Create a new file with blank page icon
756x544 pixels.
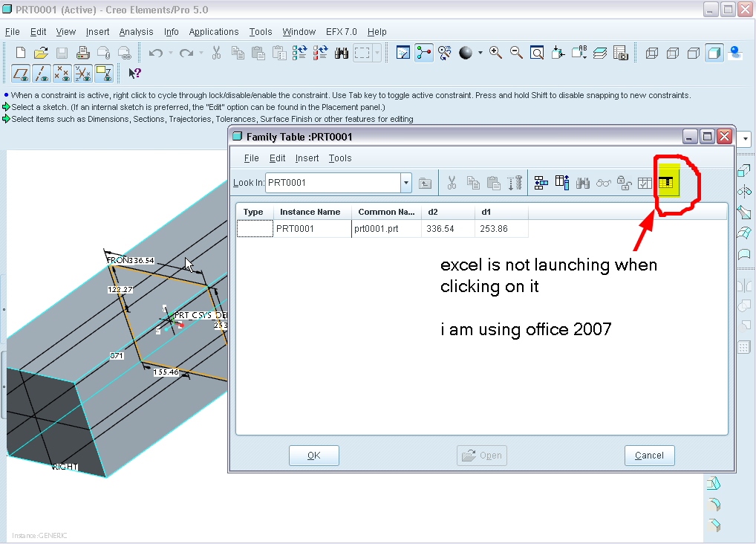point(20,53)
